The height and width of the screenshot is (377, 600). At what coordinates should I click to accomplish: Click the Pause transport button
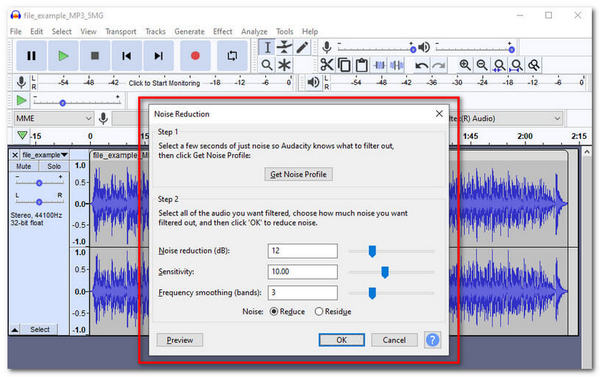click(31, 56)
